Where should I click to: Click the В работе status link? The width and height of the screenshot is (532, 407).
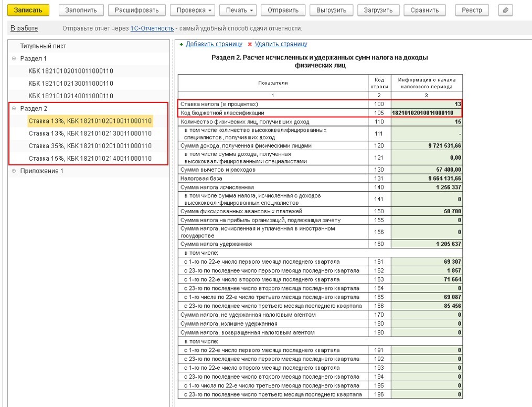pos(24,28)
